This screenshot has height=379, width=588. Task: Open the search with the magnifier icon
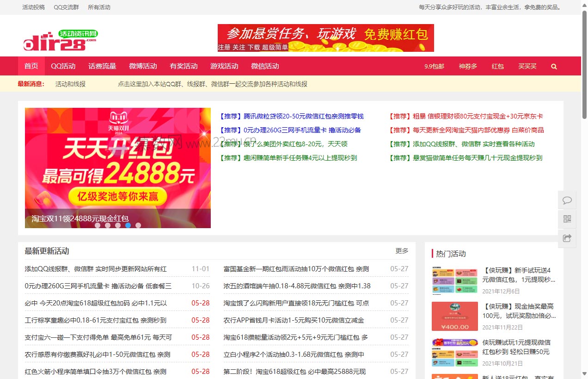point(553,66)
